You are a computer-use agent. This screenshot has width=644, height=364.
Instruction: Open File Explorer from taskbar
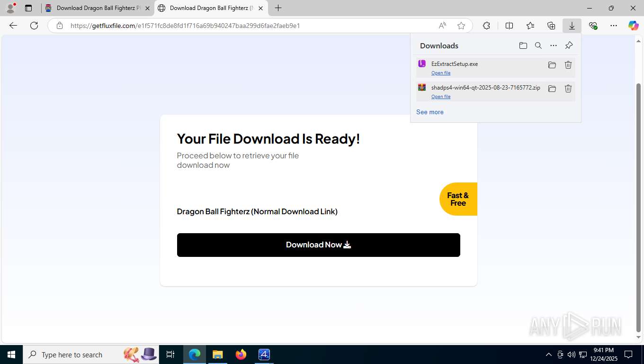(x=218, y=355)
